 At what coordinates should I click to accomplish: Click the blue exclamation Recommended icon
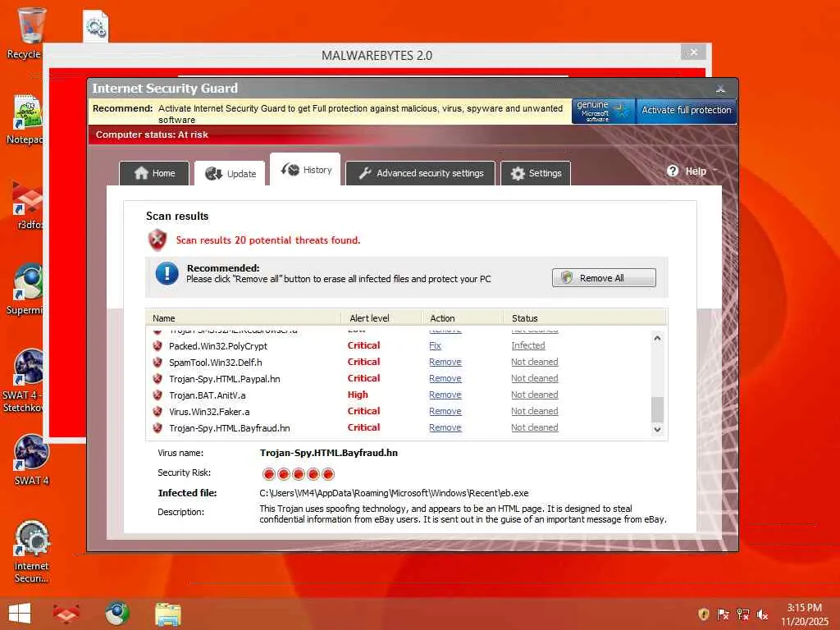click(167, 273)
